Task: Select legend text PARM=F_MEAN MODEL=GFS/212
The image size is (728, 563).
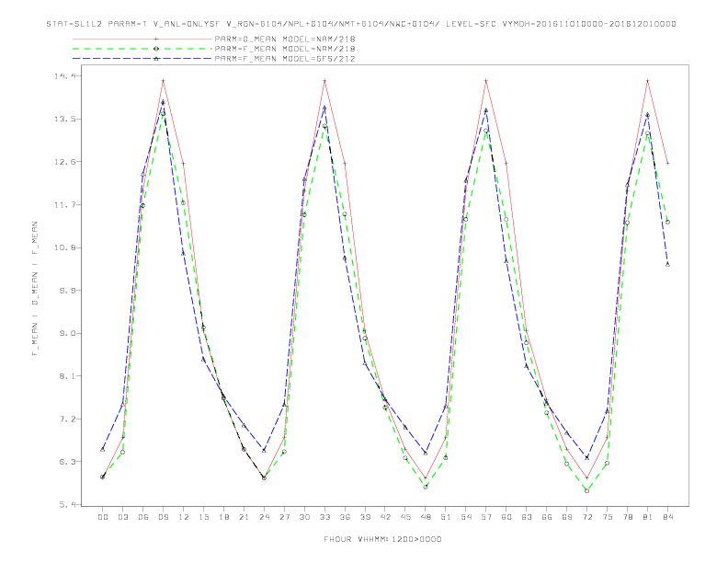Action: (x=285, y=59)
